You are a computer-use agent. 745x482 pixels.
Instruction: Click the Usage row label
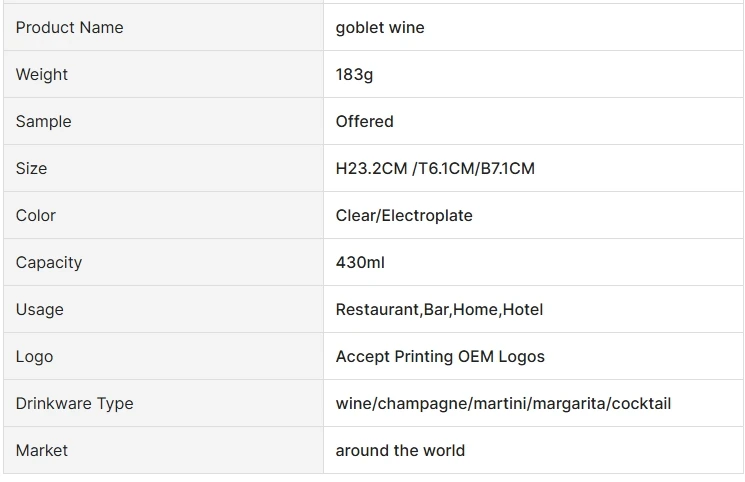click(40, 310)
